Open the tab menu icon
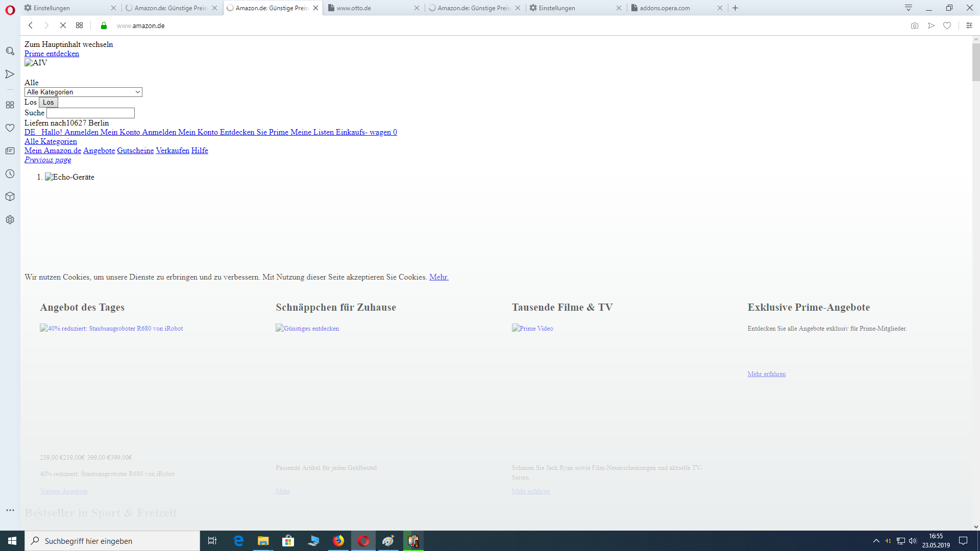The width and height of the screenshot is (980, 551). point(908,8)
